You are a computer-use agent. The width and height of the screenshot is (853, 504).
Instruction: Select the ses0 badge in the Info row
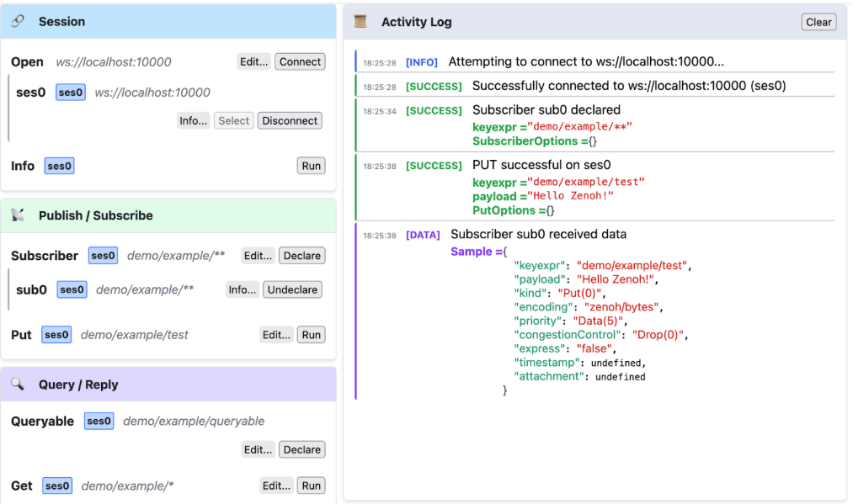click(58, 166)
